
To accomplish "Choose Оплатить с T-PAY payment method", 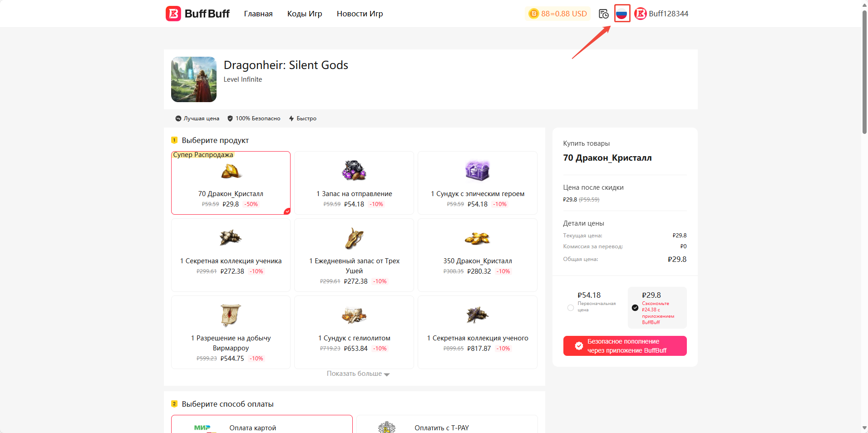I will pyautogui.click(x=447, y=427).
